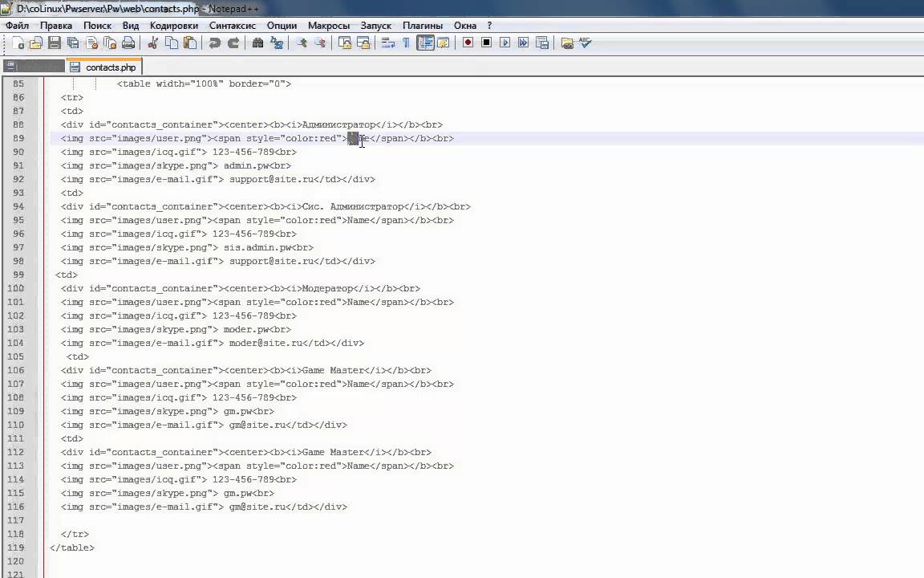The width and height of the screenshot is (924, 578).
Task: Click the Notepad++ title bar app icon
Action: 6,8
